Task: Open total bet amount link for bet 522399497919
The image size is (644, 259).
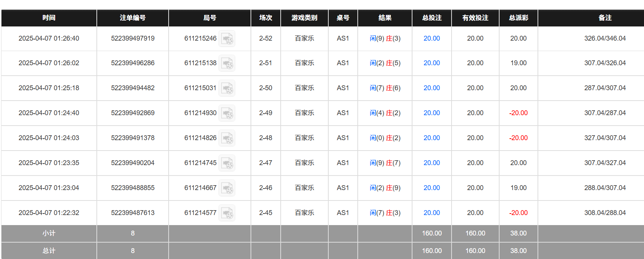Action: click(431, 38)
